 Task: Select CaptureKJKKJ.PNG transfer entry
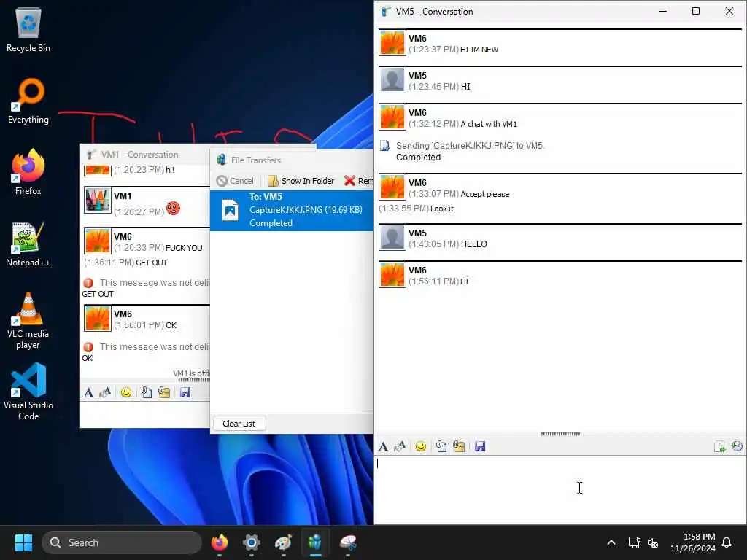[292, 210]
